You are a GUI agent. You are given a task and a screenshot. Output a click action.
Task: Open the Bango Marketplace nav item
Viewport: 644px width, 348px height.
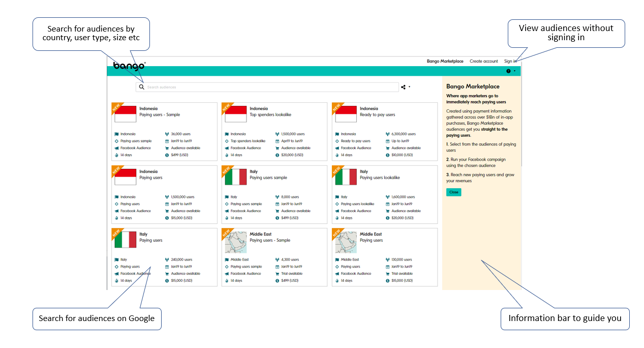tap(445, 61)
